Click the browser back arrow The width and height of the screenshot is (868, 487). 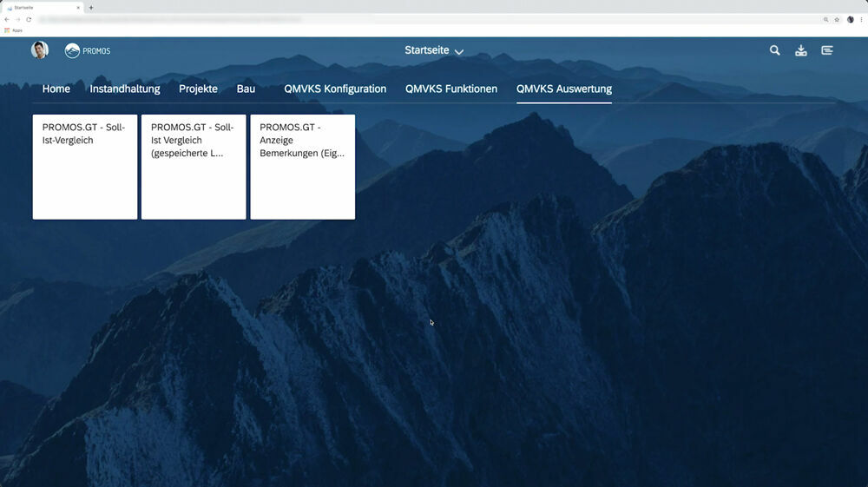tap(7, 19)
